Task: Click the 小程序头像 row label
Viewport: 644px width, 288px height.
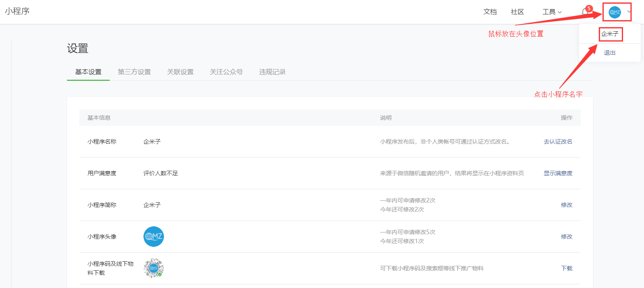Action: click(x=102, y=237)
